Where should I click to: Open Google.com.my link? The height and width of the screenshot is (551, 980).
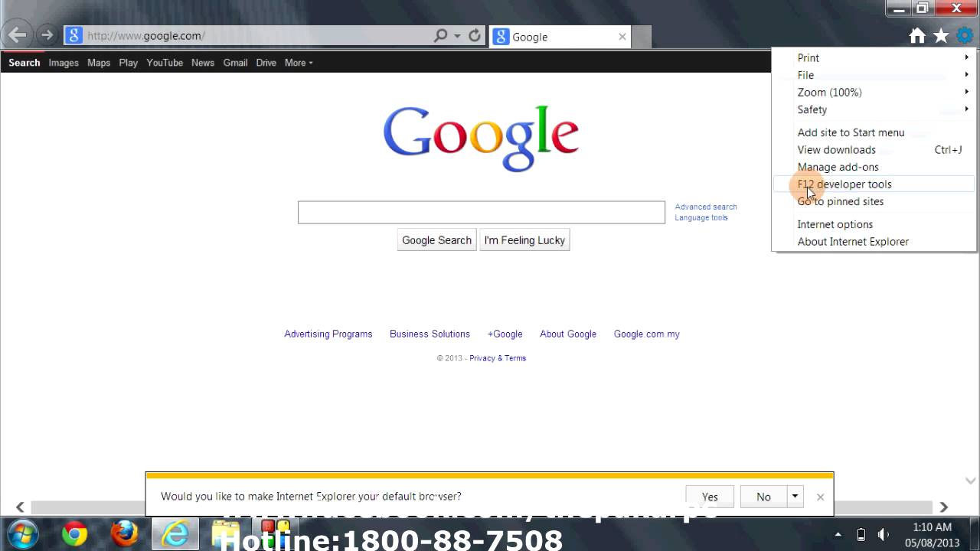(x=647, y=334)
